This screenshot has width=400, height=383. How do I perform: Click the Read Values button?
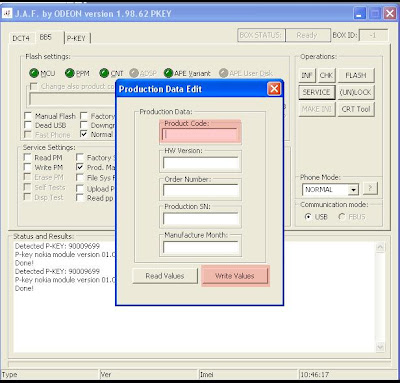(x=165, y=276)
